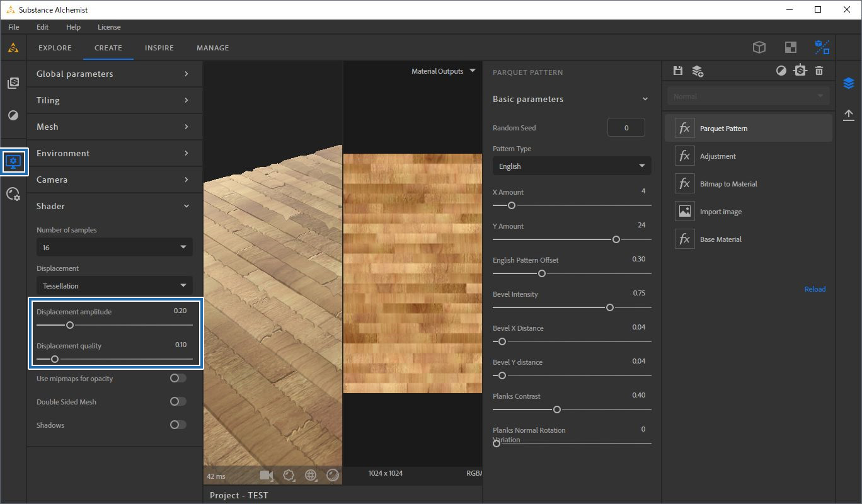Select the Base Material layer name
862x504 pixels.
721,239
